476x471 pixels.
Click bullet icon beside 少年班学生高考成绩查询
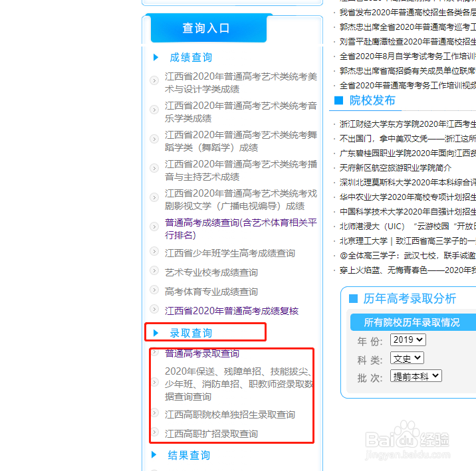tap(154, 251)
